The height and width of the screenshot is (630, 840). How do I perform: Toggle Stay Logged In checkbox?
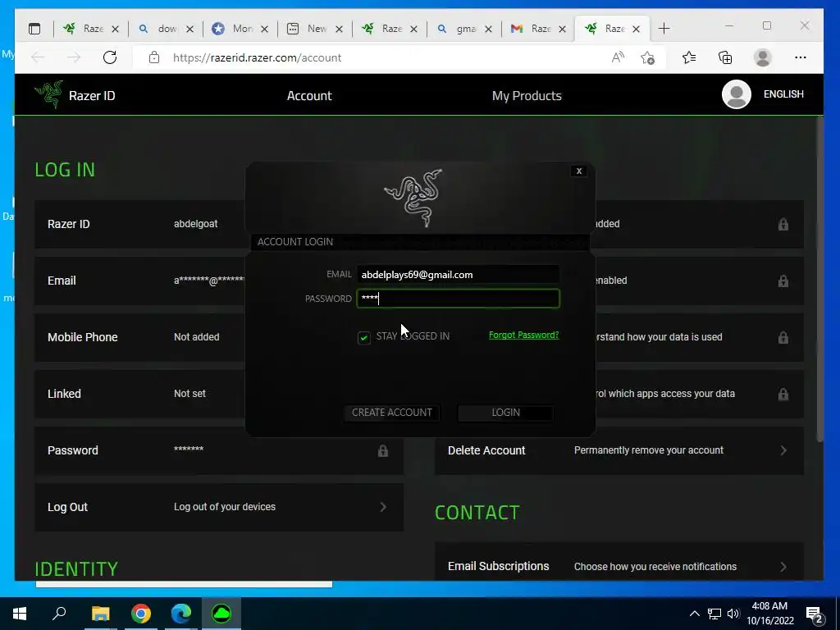(x=363, y=337)
